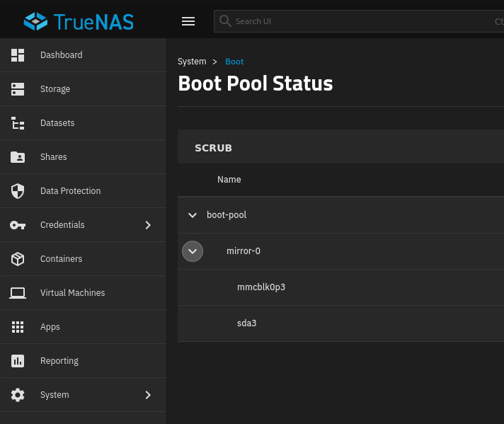504x424 pixels.
Task: Open the Apps menu item
Action: click(50, 327)
